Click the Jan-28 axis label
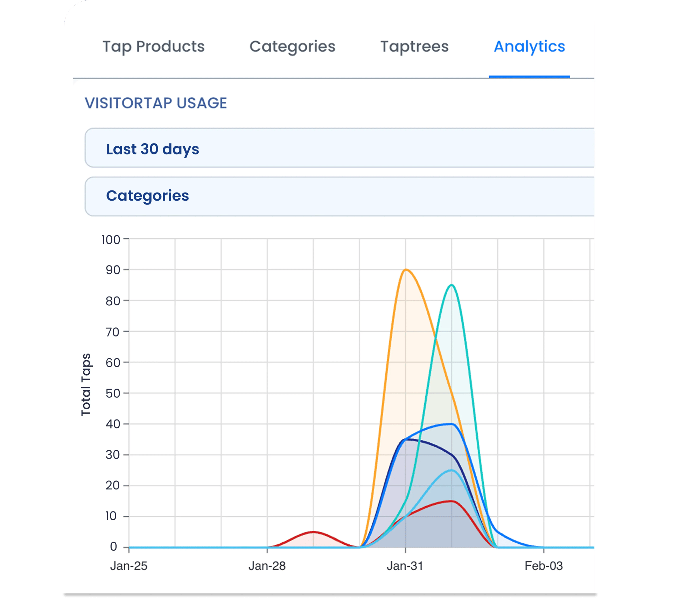Screen dimensions: 700x598 coord(267,566)
